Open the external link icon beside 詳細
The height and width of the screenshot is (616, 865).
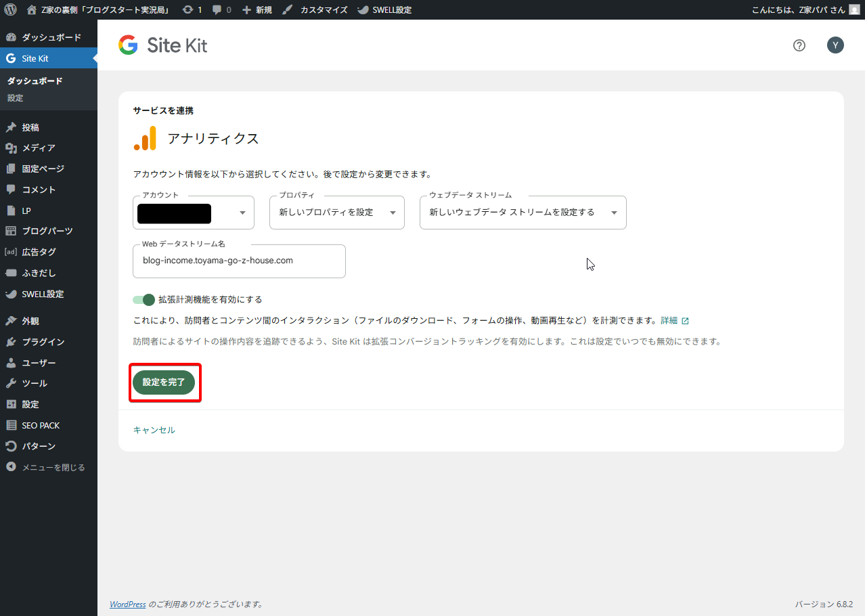tap(685, 321)
